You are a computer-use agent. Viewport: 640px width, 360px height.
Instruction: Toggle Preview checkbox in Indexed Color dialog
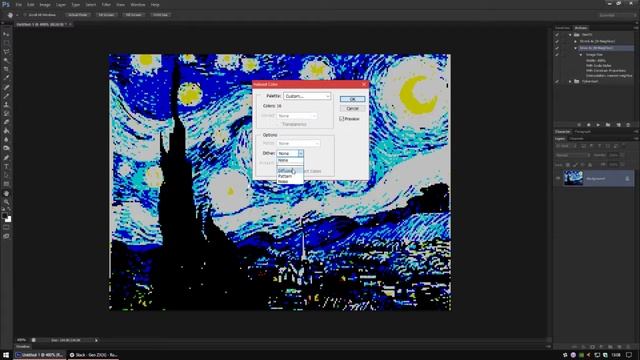click(342, 119)
